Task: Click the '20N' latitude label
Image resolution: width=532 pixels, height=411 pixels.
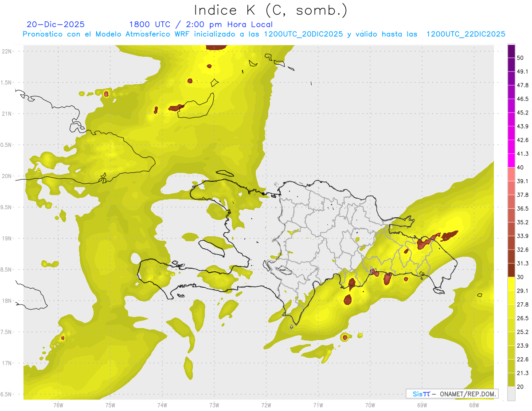Action: 7,176
